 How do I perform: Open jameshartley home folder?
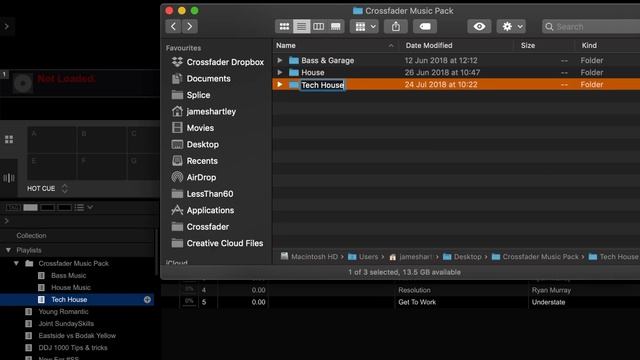204,111
